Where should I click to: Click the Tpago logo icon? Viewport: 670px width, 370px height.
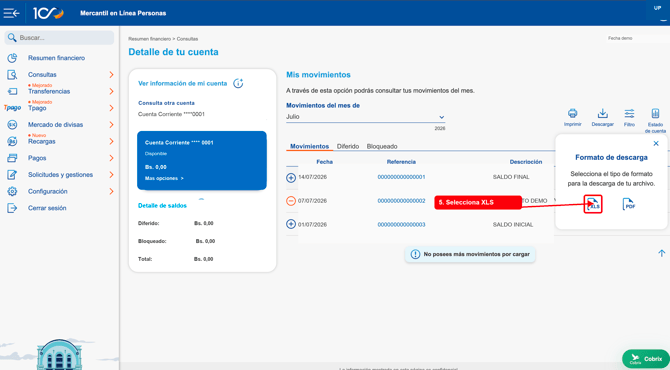click(x=12, y=108)
